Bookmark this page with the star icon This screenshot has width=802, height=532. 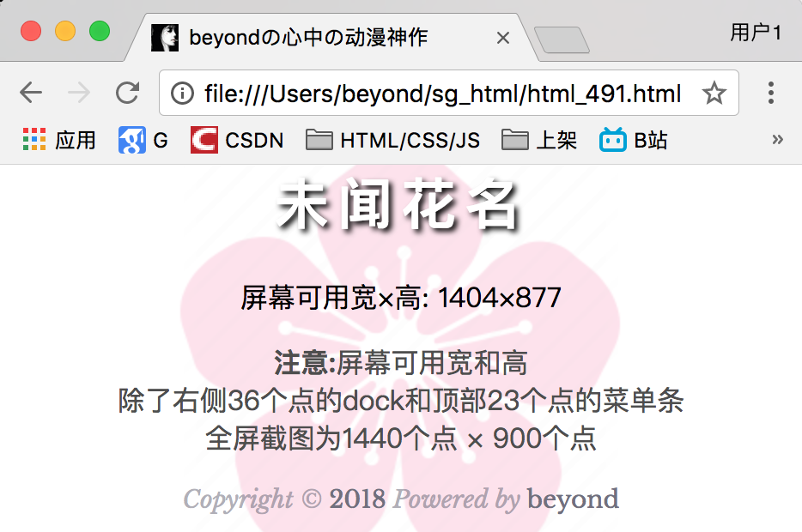pos(714,93)
